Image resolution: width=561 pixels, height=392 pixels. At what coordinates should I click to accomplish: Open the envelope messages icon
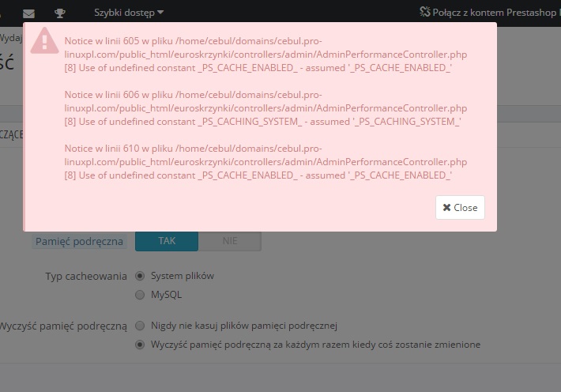[x=28, y=13]
